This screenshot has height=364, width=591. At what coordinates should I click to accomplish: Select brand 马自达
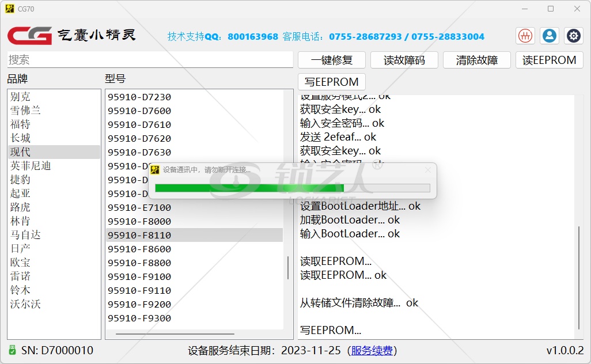coord(54,235)
